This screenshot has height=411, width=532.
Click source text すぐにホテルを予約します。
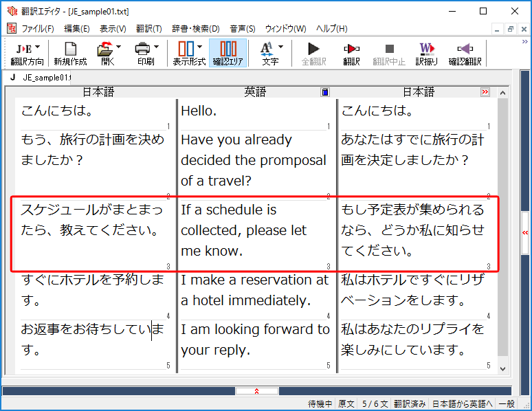click(92, 290)
